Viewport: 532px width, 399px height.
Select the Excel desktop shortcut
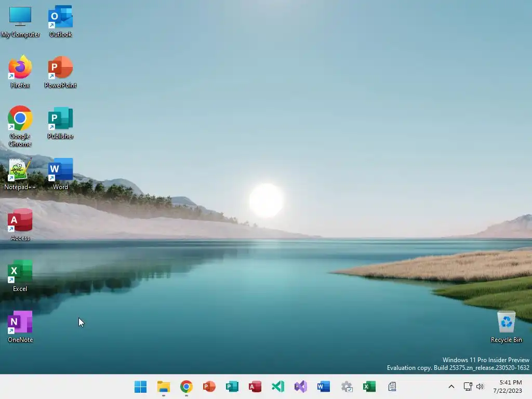pos(20,275)
